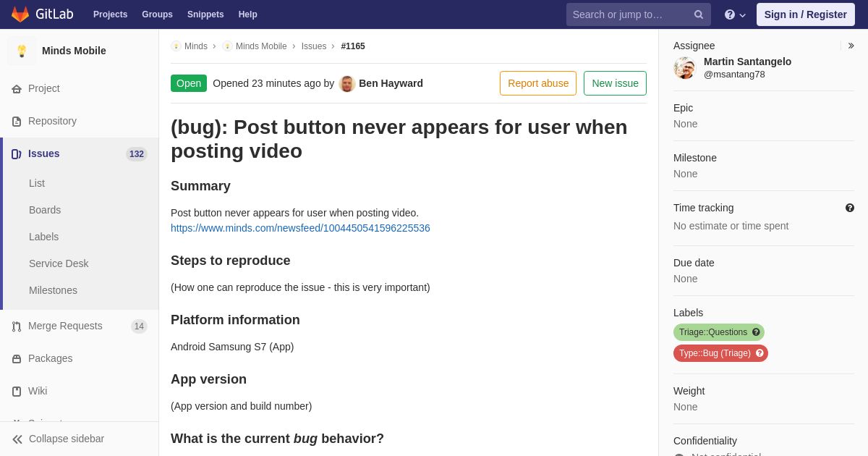Click the Issues icon in sidebar

pos(17,154)
